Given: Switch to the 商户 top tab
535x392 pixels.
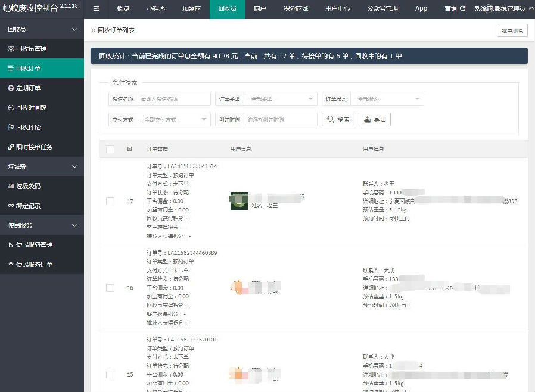Looking at the screenshot, I should coord(260,8).
